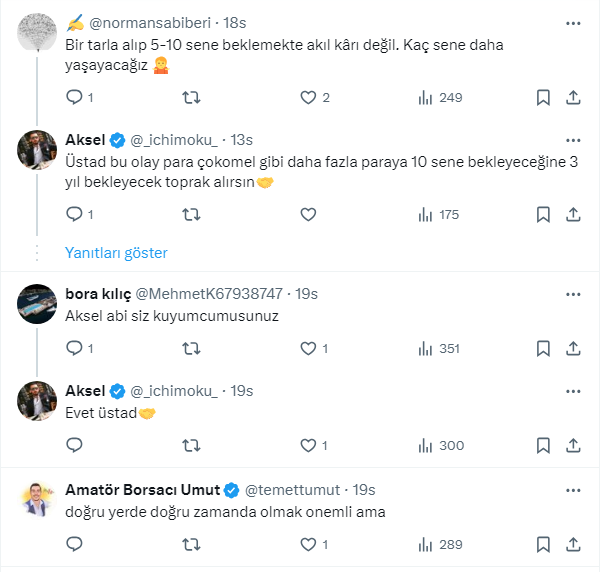Reply to bora kılıç's tweet
616x572 pixels.
(x=74, y=349)
